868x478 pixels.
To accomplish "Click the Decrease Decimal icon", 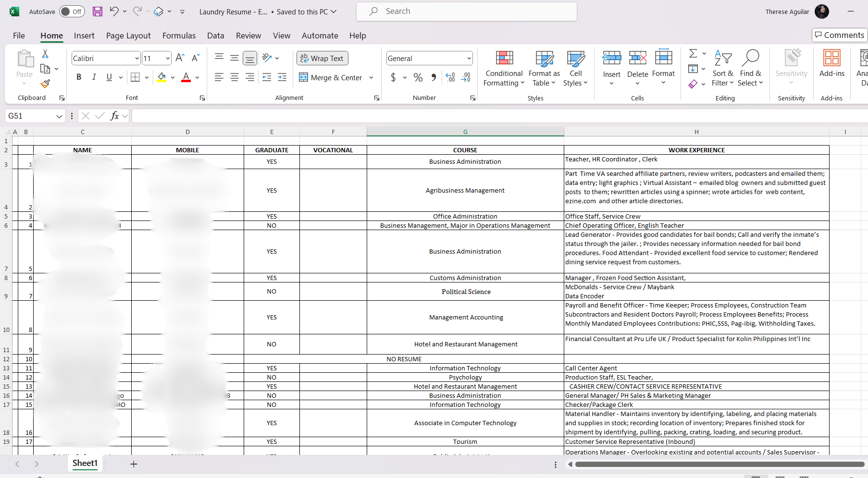I will [x=466, y=77].
